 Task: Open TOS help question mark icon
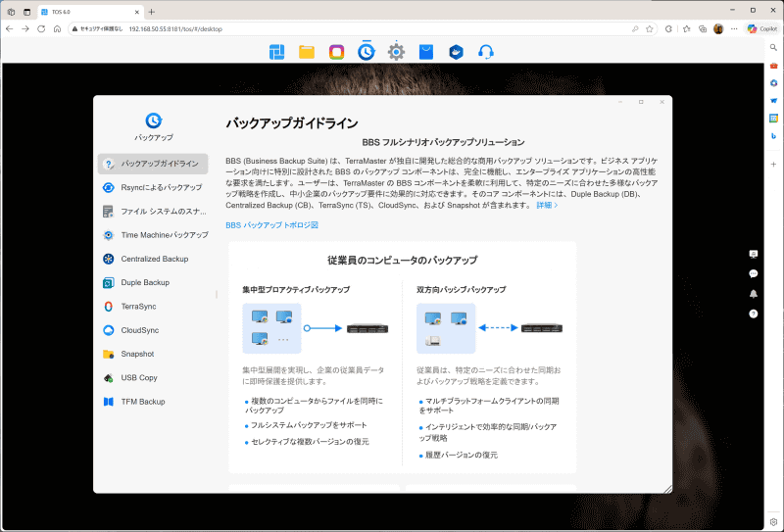point(753,314)
